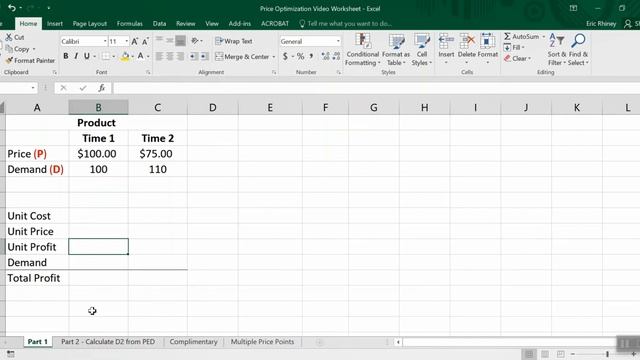Open the Formulas ribbon tab
640x360 pixels.
(x=129, y=24)
